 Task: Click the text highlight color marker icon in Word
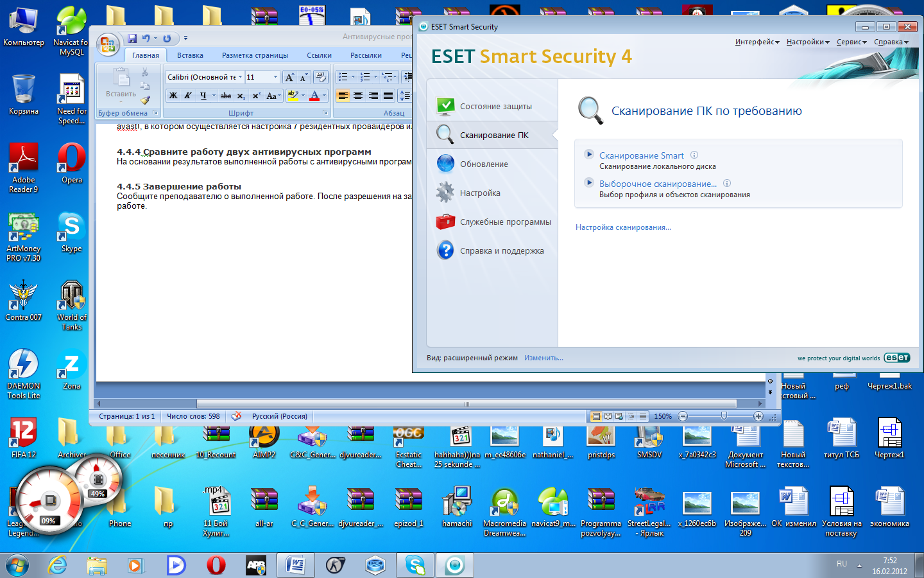[293, 96]
